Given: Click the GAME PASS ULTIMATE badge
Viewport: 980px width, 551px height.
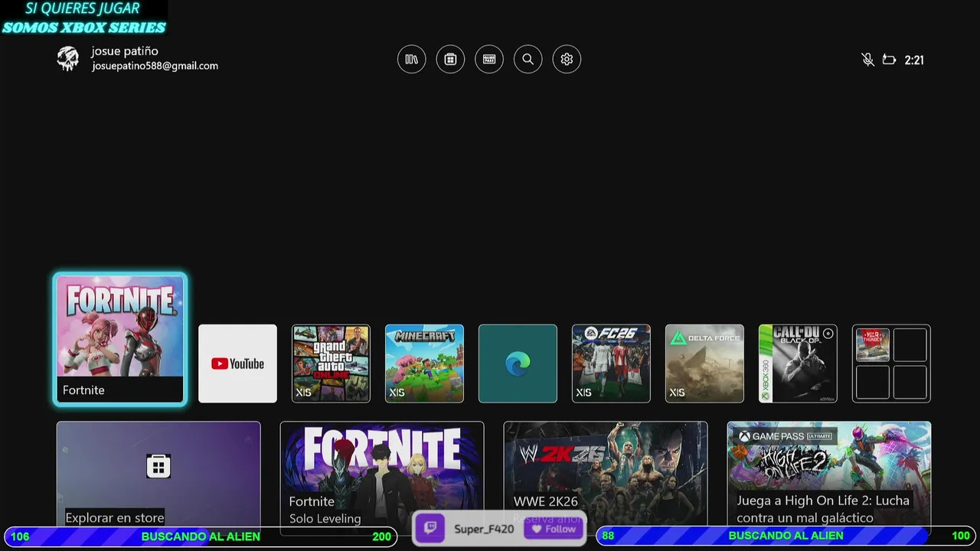Looking at the screenshot, I should [786, 436].
